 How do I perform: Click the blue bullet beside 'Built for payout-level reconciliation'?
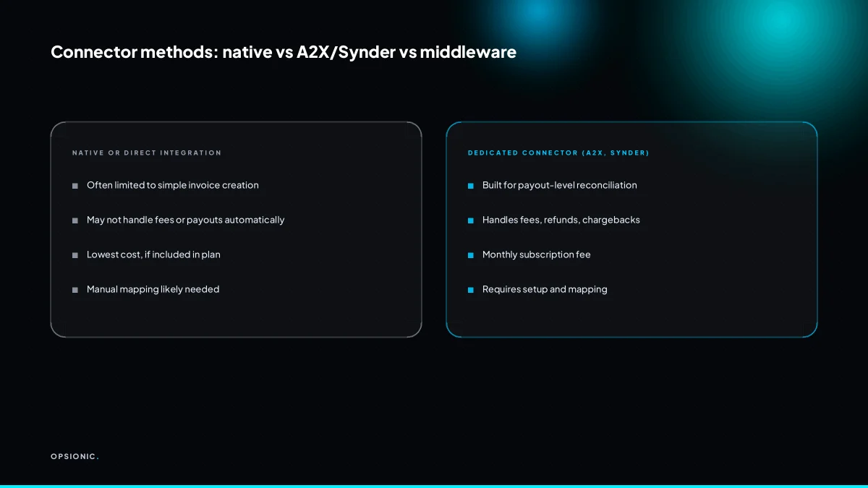point(471,186)
